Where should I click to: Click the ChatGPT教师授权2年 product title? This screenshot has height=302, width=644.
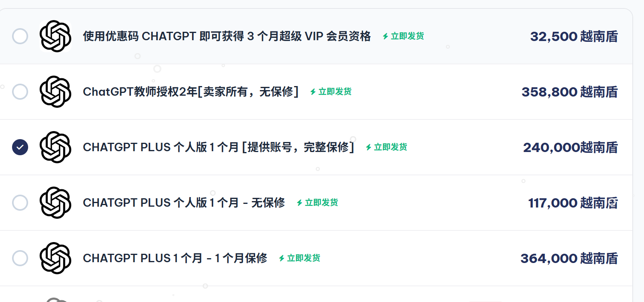191,92
